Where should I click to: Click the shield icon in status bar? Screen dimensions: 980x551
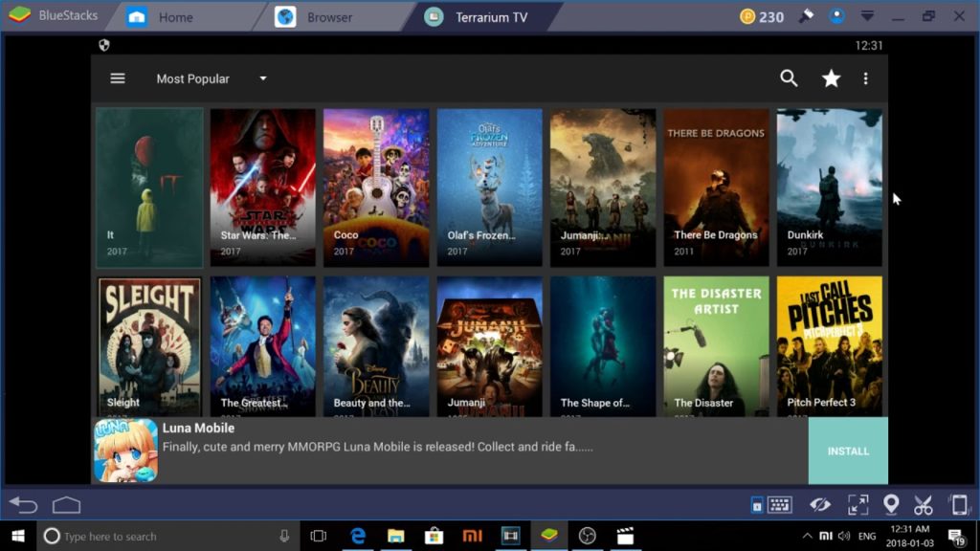coord(104,45)
